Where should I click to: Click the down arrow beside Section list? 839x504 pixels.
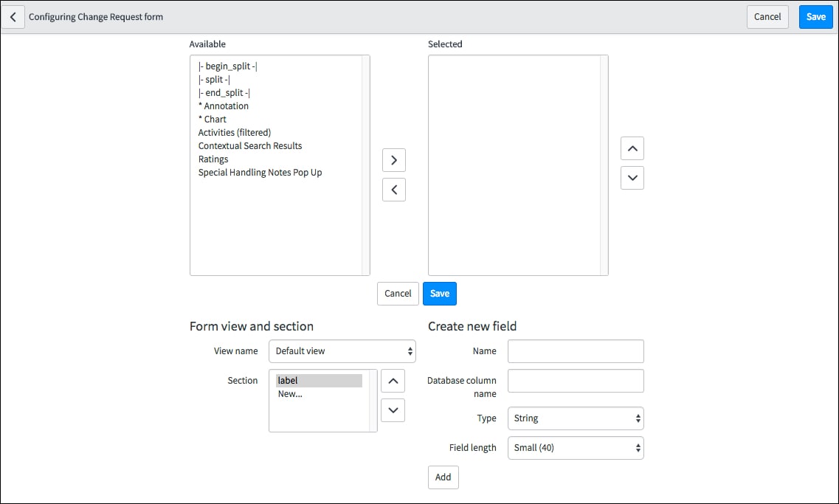point(392,410)
